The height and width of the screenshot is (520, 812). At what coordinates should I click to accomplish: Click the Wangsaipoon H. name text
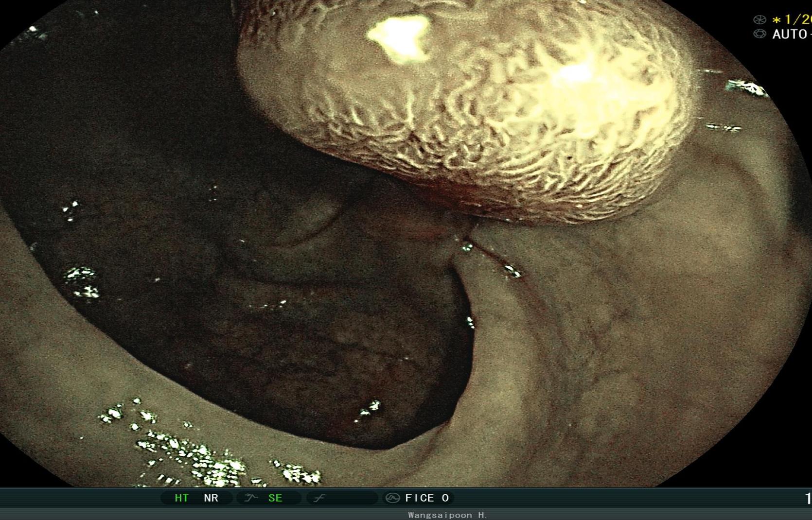pyautogui.click(x=447, y=515)
